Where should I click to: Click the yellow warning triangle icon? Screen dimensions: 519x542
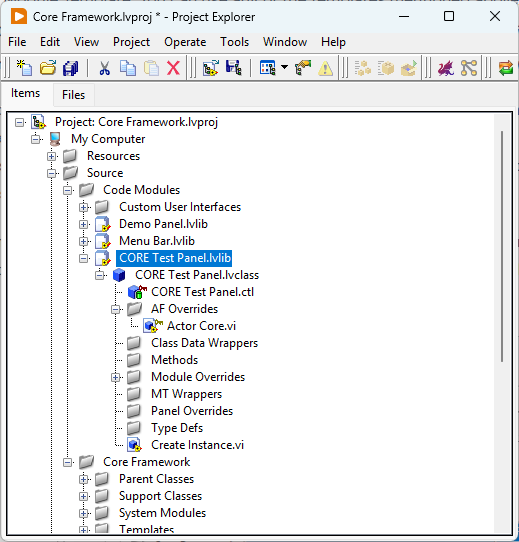click(325, 68)
